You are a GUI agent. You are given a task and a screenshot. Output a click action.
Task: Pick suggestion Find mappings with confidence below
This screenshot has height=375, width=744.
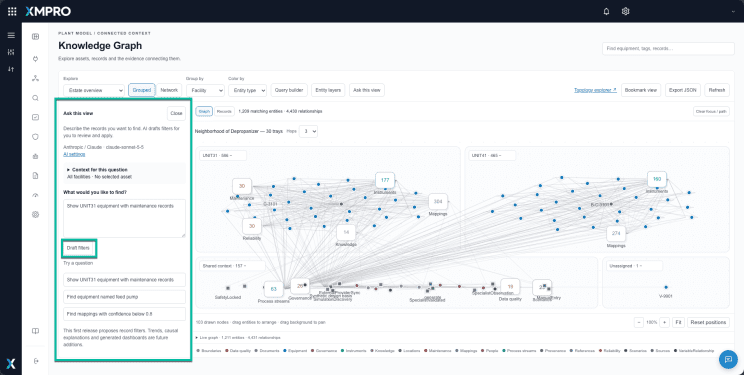(124, 314)
